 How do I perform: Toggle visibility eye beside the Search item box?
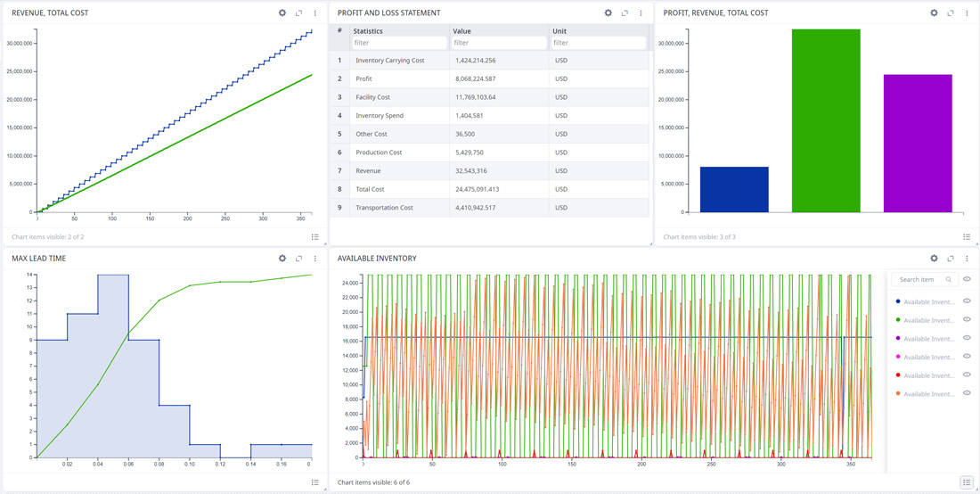968,279
